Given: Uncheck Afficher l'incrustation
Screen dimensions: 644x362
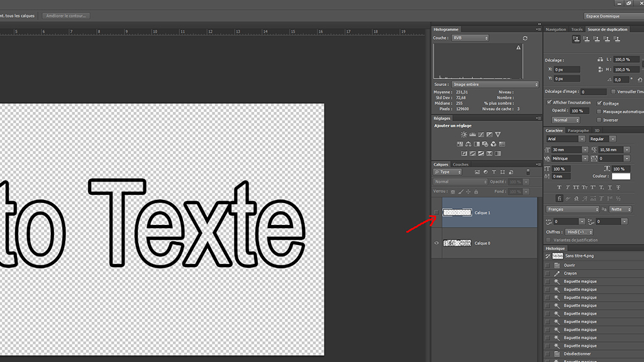Looking at the screenshot, I should [549, 102].
